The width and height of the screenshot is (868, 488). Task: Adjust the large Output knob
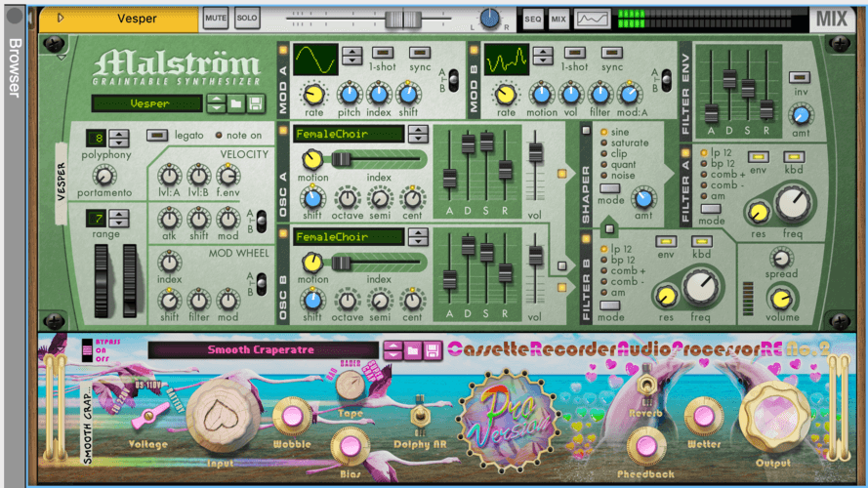[x=773, y=417]
